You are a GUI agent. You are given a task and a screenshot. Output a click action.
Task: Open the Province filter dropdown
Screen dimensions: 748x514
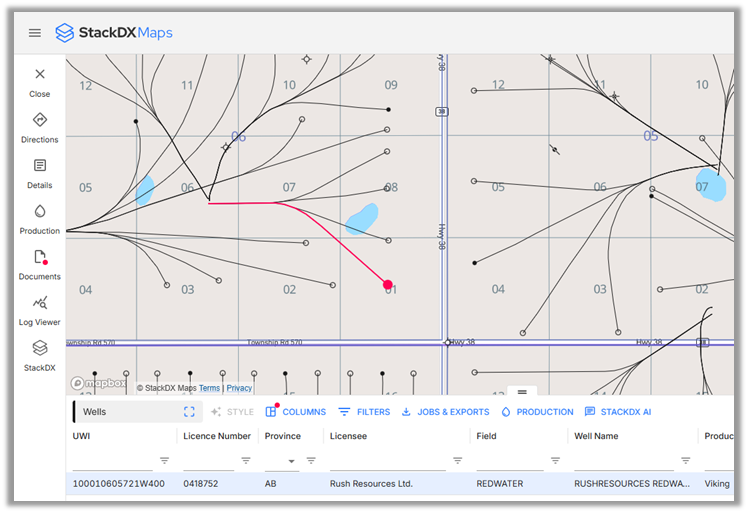292,461
